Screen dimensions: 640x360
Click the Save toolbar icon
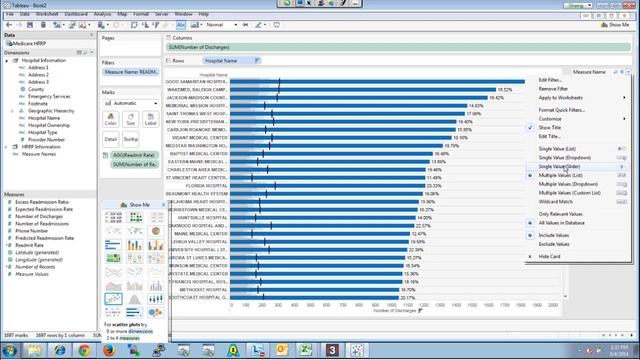click(30, 25)
